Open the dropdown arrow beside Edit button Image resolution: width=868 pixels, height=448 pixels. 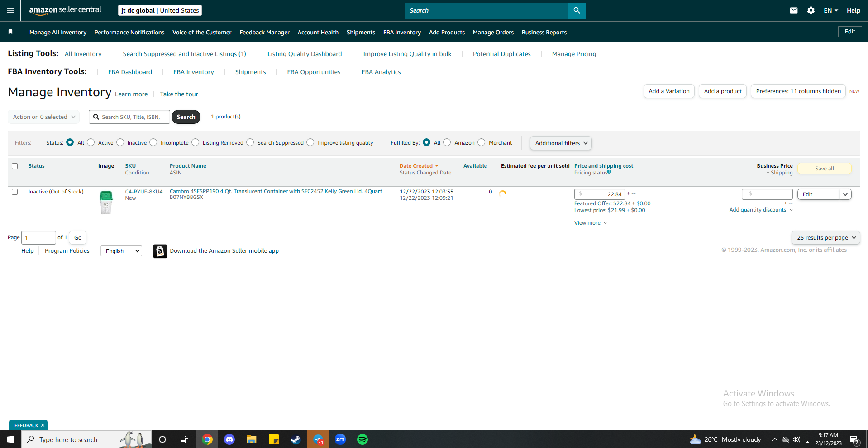click(x=845, y=194)
